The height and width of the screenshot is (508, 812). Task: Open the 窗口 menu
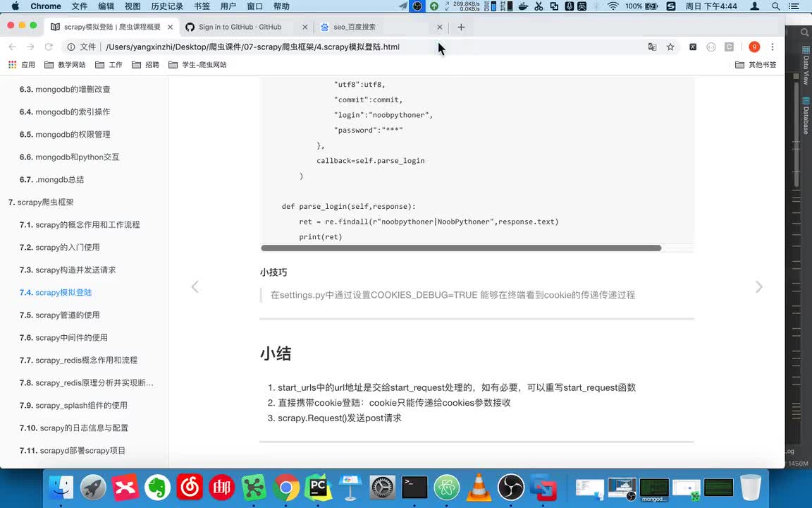click(x=254, y=6)
